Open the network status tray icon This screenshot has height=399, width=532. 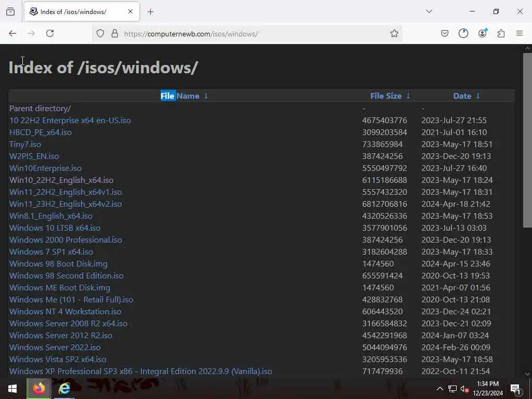pyautogui.click(x=453, y=389)
